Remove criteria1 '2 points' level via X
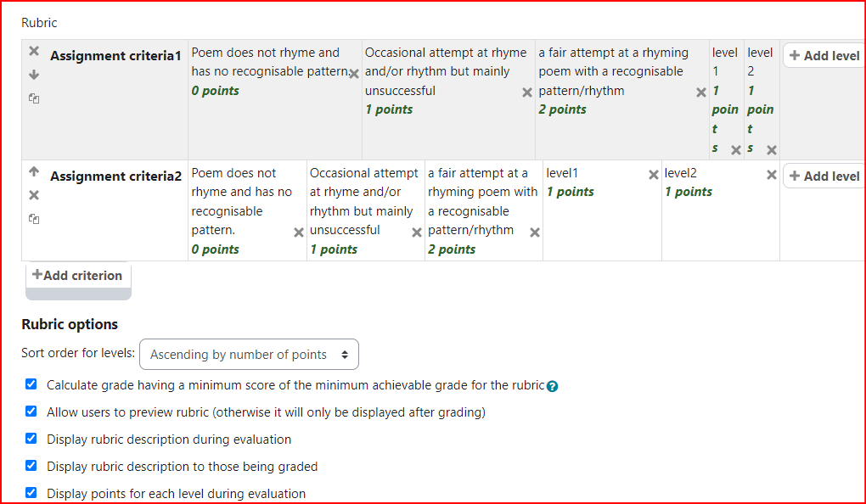 700,92
